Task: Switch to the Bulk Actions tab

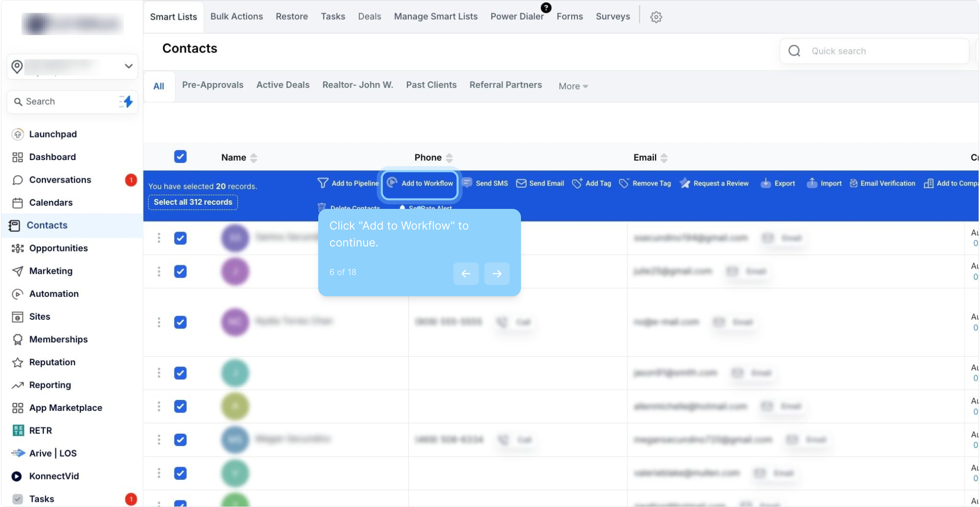Action: (x=236, y=16)
